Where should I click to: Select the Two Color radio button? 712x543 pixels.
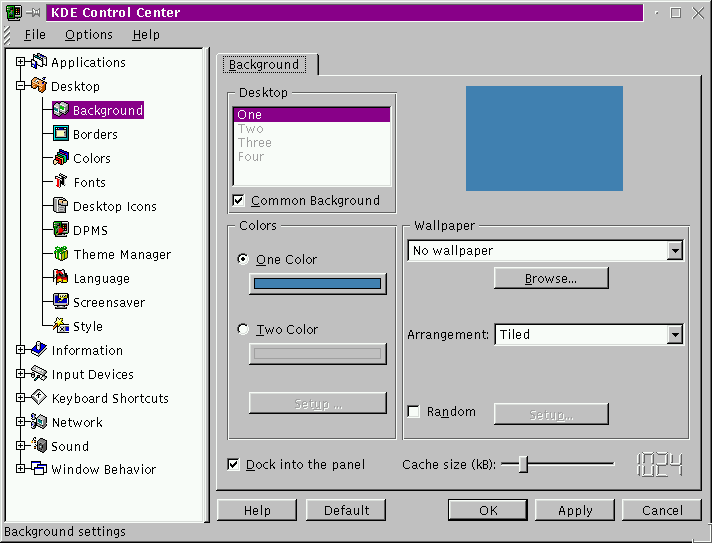pyautogui.click(x=243, y=329)
